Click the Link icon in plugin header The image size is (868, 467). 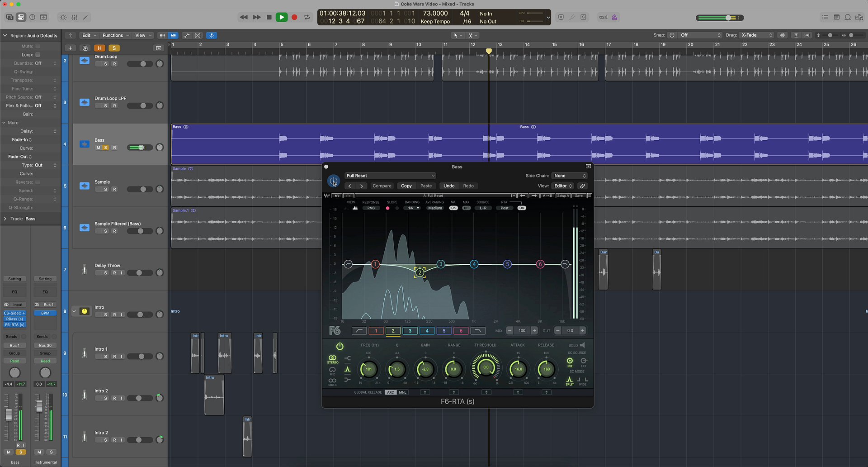[x=583, y=186]
